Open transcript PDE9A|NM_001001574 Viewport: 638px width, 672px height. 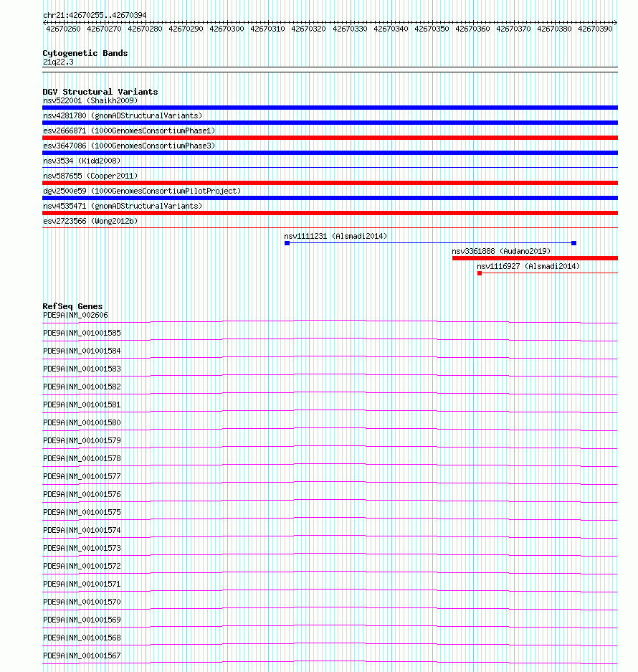pyautogui.click(x=82, y=531)
